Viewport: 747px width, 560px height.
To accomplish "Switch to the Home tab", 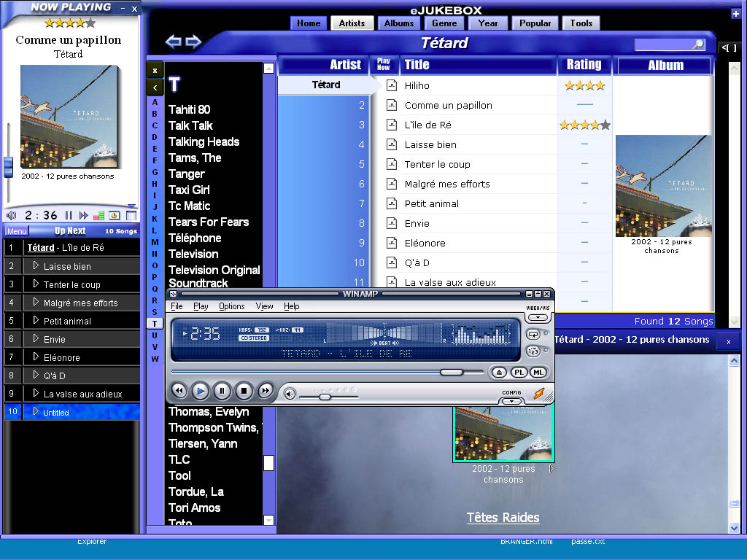I will (x=309, y=23).
